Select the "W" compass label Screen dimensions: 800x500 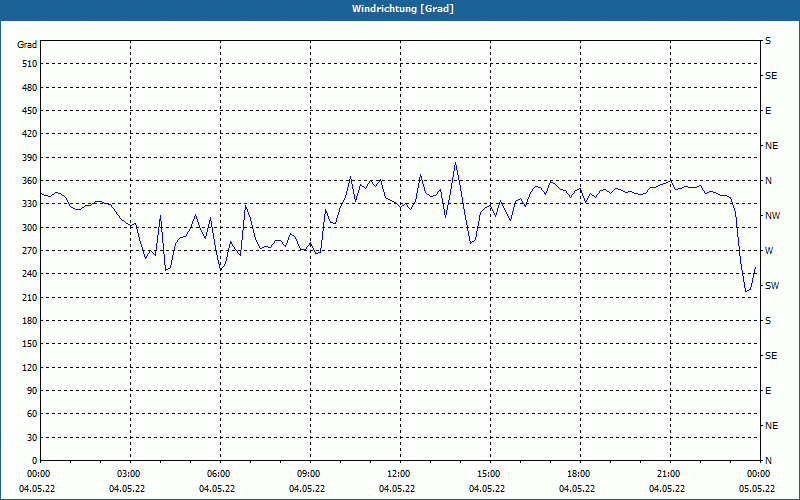point(769,251)
